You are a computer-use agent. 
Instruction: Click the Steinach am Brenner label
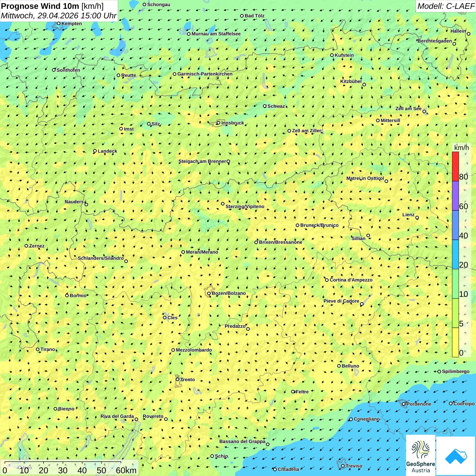coord(202,161)
